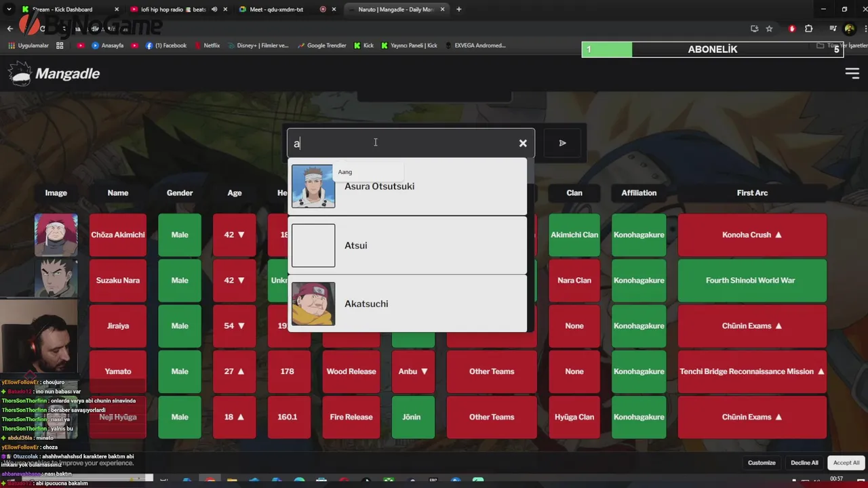
Task: Click the Jōnin rank cell
Action: (x=413, y=417)
